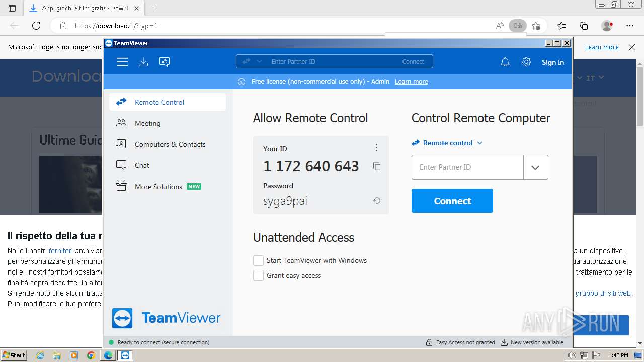This screenshot has width=644, height=362.
Task: Launch Google Chrome from taskbar
Action: (x=91, y=355)
